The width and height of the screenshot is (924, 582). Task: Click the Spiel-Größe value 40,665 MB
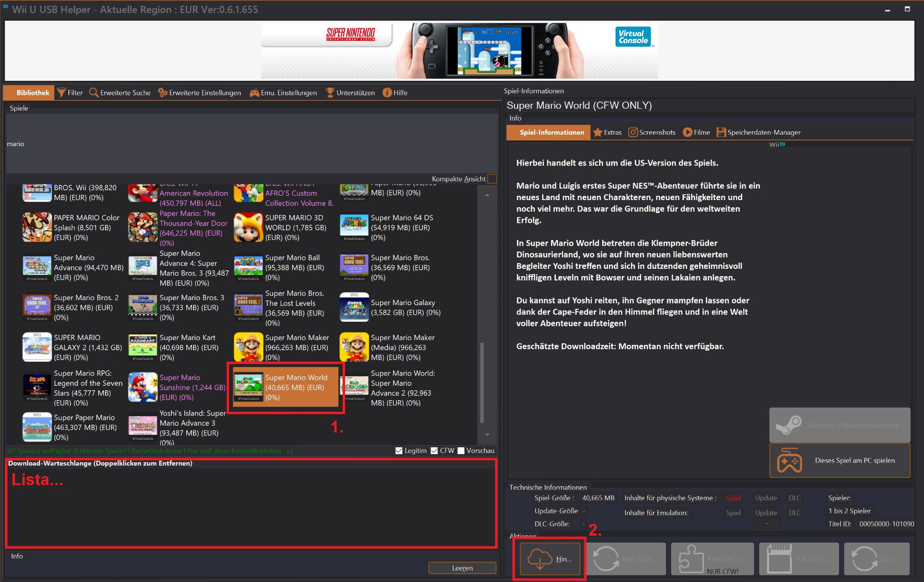tap(598, 498)
